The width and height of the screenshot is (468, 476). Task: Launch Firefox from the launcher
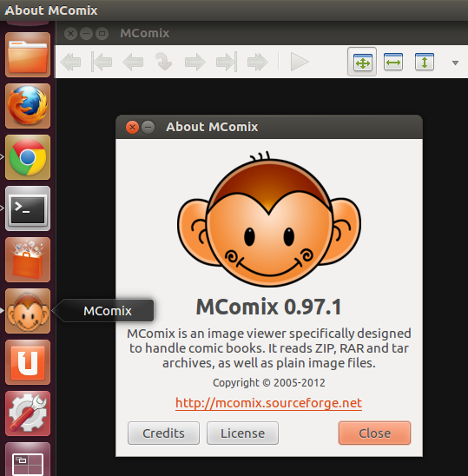pos(28,106)
